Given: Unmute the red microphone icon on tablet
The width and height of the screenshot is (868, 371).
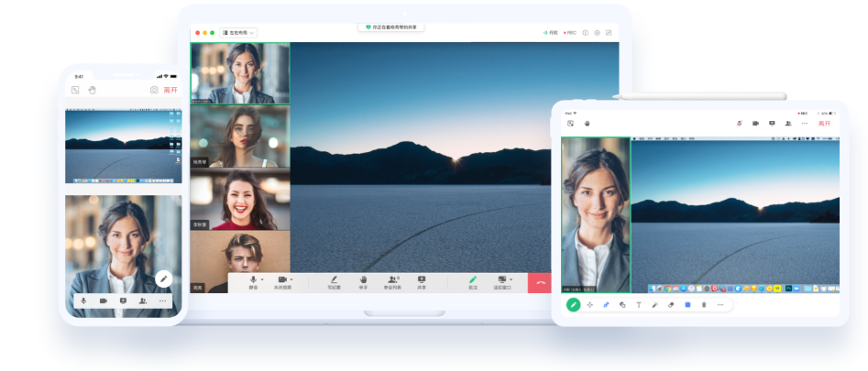Looking at the screenshot, I should [x=740, y=123].
